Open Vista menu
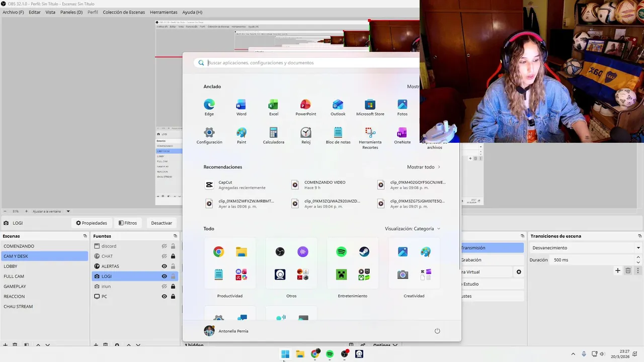This screenshot has width=644, height=362. 50,12
